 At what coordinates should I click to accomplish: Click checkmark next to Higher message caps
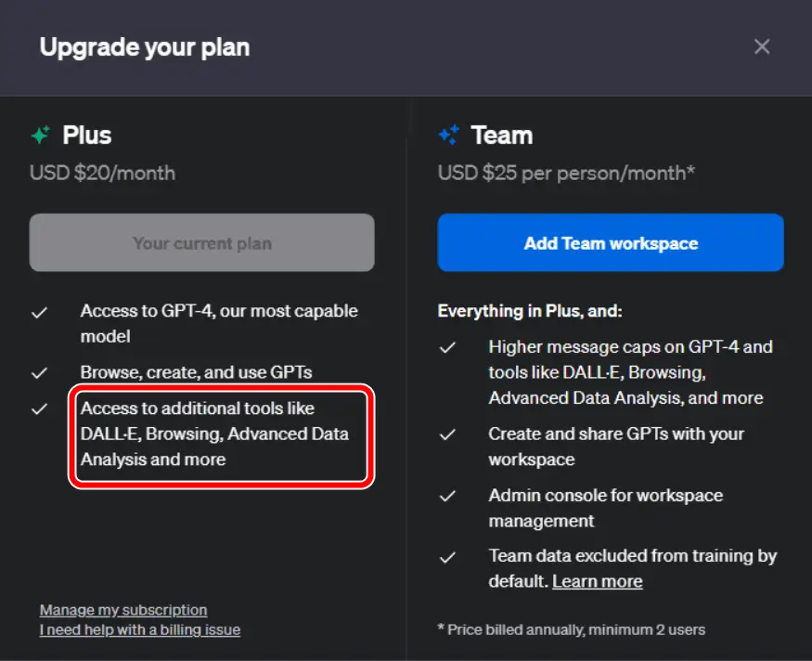447,347
